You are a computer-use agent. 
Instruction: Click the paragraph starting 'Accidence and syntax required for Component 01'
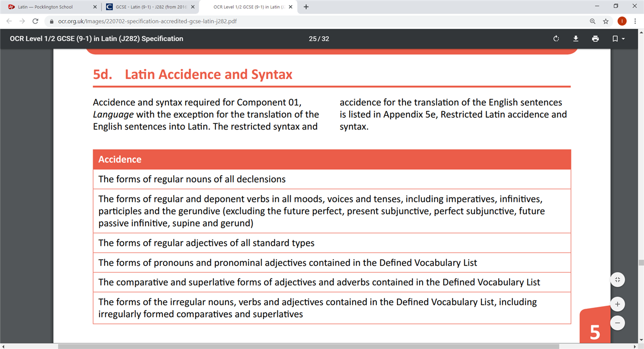[206, 114]
